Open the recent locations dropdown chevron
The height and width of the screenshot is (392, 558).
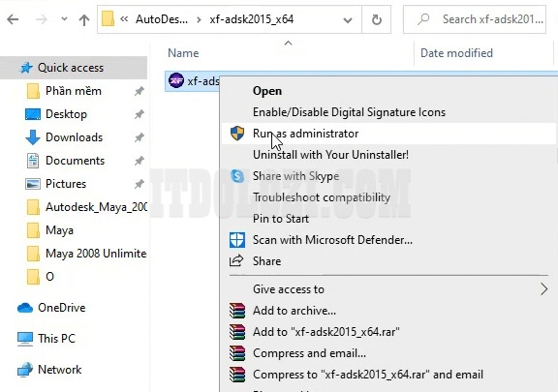(x=64, y=18)
